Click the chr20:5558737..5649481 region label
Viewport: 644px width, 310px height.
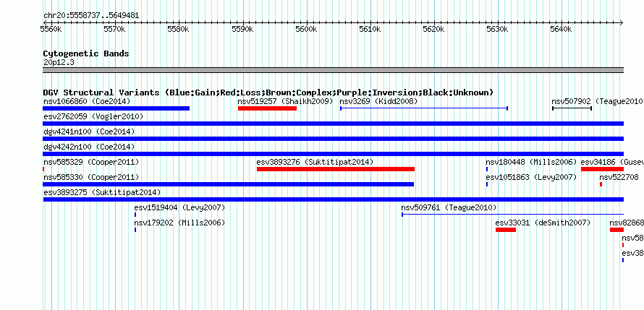91,16
